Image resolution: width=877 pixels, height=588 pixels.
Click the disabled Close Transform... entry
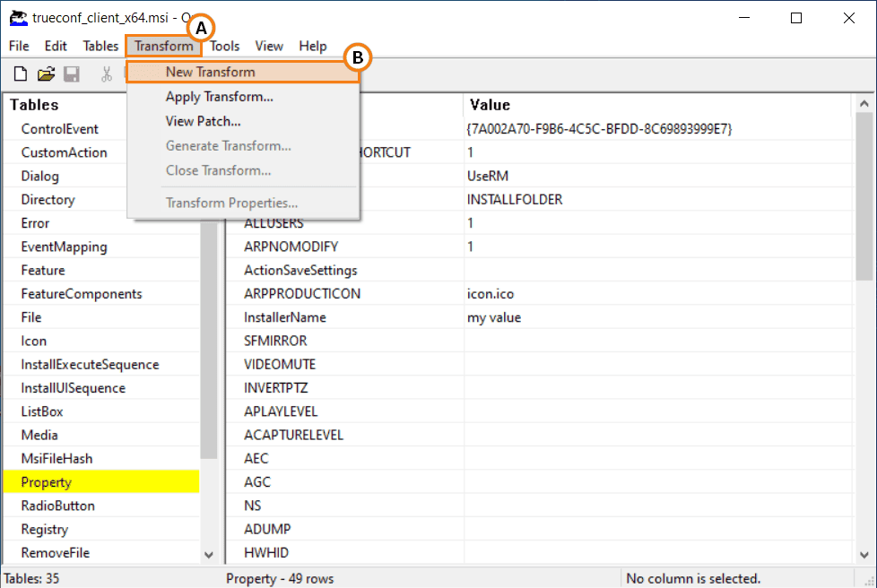coord(243,170)
